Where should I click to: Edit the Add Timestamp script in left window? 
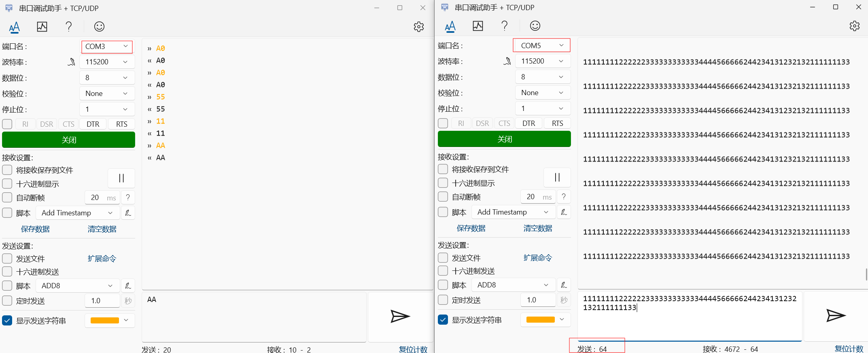128,213
